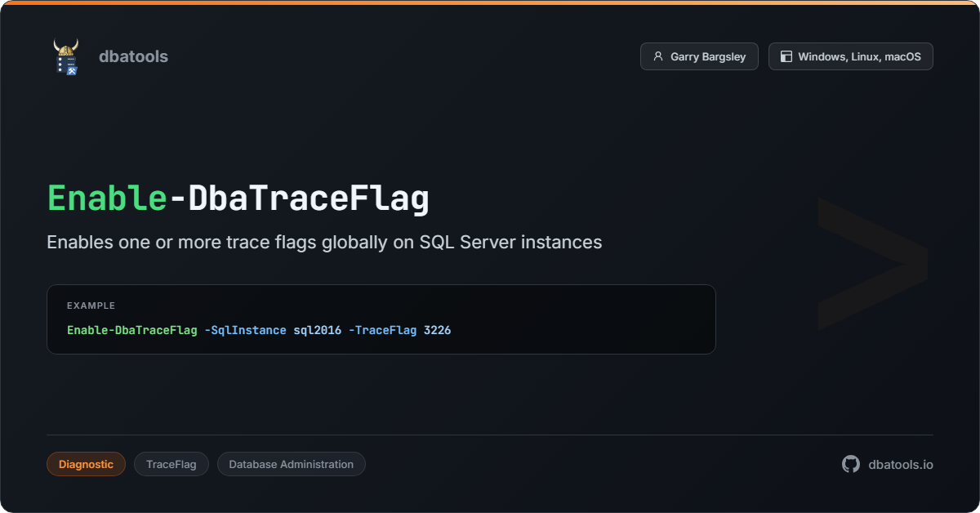The width and height of the screenshot is (980, 513).
Task: Click the -SqlInstance parameter in the example
Action: pyautogui.click(x=245, y=330)
